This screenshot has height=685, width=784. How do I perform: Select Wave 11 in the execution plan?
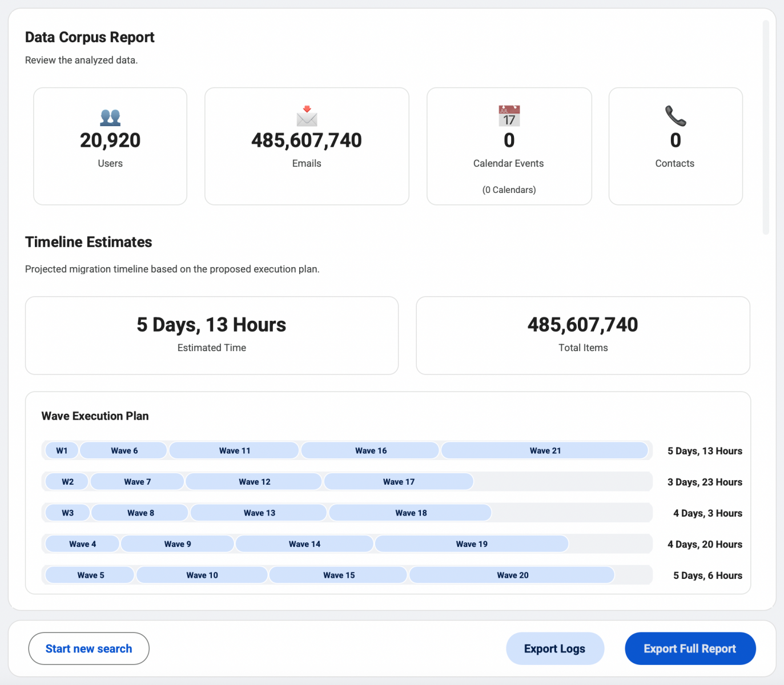[234, 450]
